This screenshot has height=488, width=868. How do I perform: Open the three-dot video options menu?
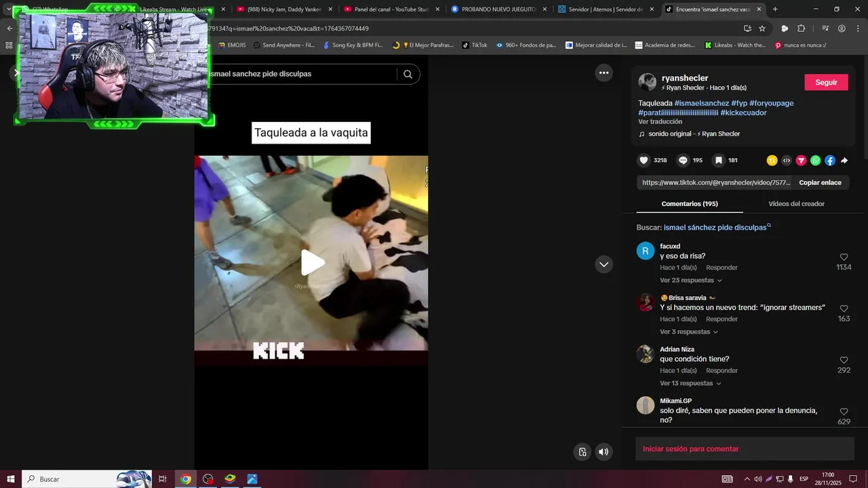pos(604,73)
